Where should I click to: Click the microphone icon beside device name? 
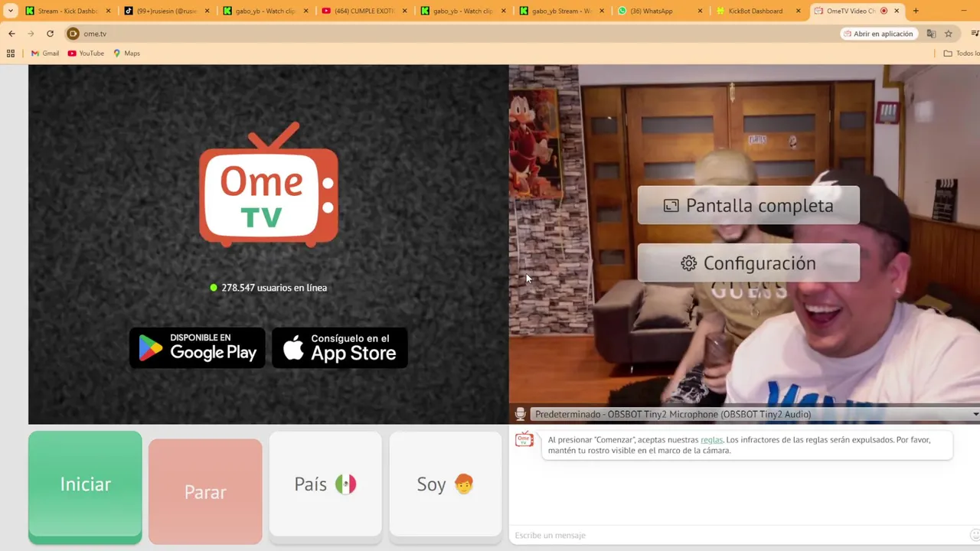point(521,414)
